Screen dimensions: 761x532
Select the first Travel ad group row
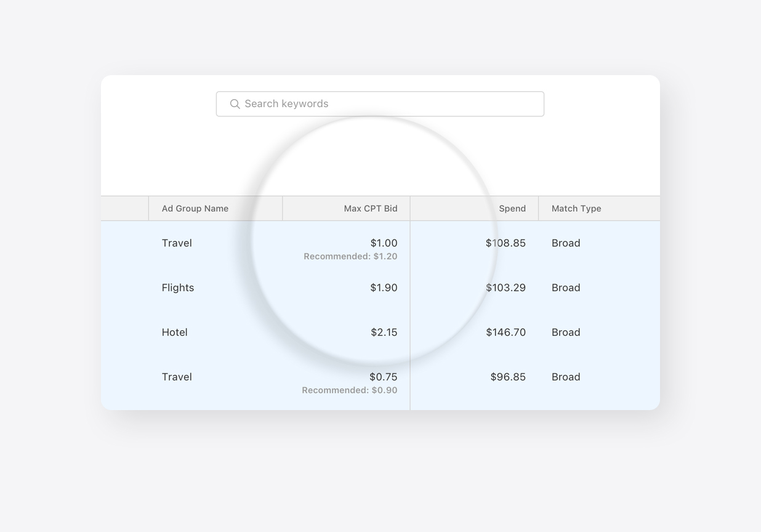click(177, 243)
